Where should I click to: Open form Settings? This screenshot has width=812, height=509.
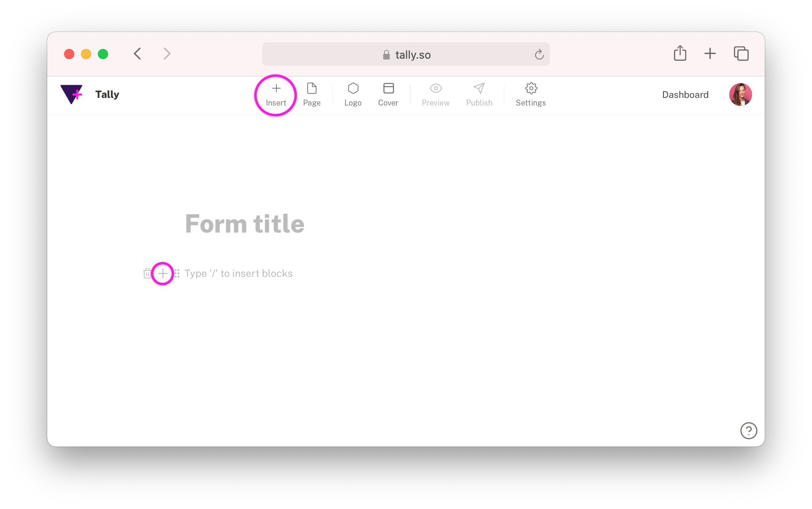(531, 95)
